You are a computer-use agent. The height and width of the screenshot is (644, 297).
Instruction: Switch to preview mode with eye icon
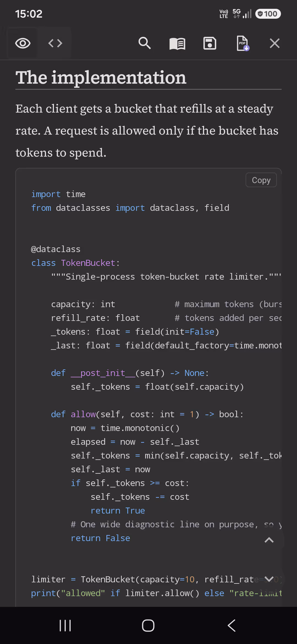tap(23, 43)
